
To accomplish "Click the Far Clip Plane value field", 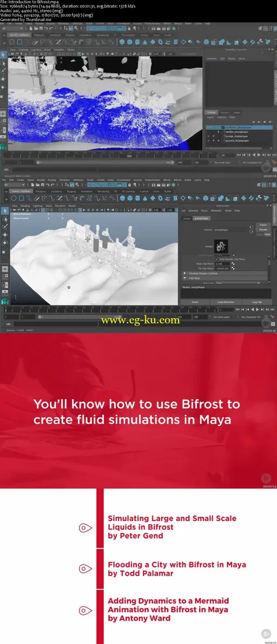I will pyautogui.click(x=222, y=269).
